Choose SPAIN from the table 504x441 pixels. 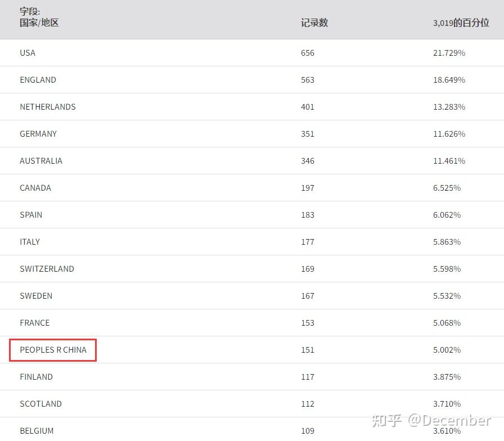(31, 215)
